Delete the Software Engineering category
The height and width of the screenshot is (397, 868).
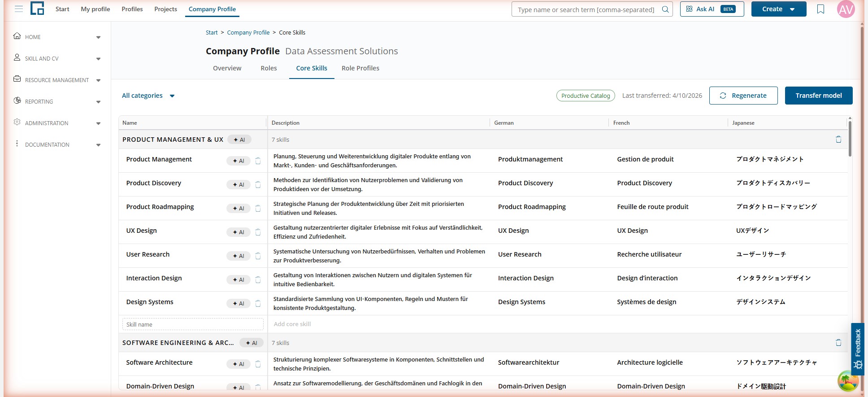[x=838, y=343]
